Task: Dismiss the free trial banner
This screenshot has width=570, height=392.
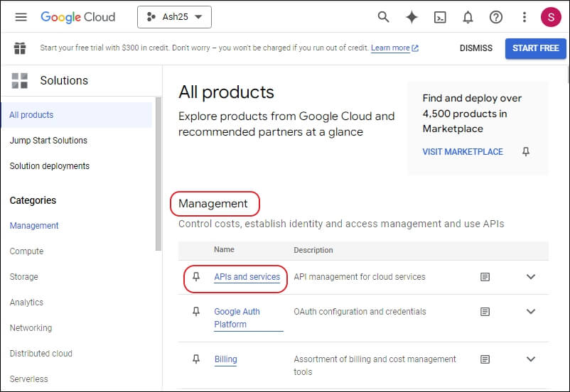Action: pyautogui.click(x=476, y=48)
